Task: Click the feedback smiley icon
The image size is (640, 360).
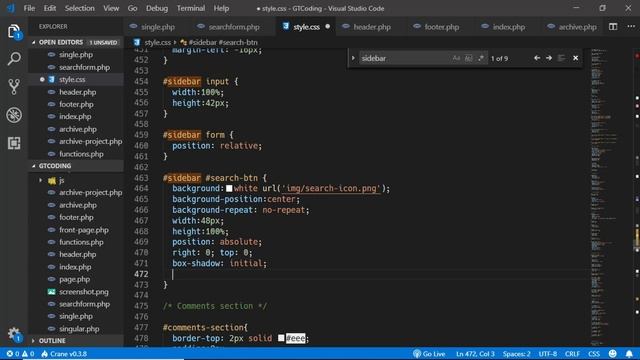Action: (613, 354)
